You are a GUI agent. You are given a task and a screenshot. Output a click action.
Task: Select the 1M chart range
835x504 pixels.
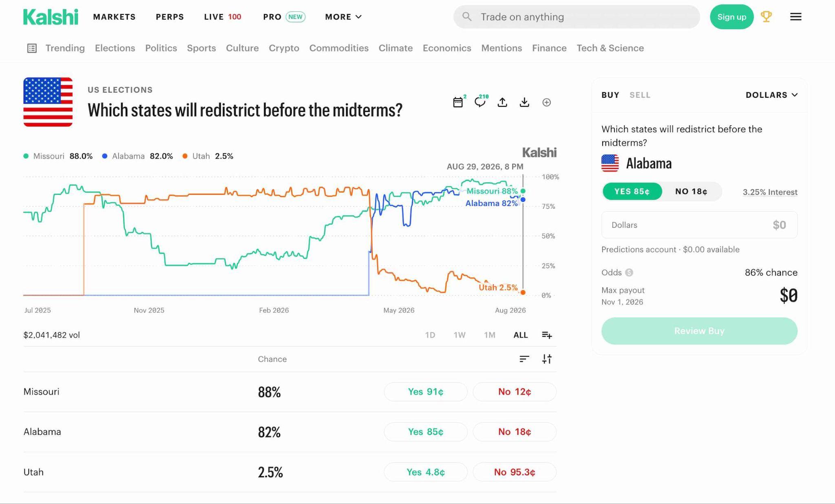[490, 335]
